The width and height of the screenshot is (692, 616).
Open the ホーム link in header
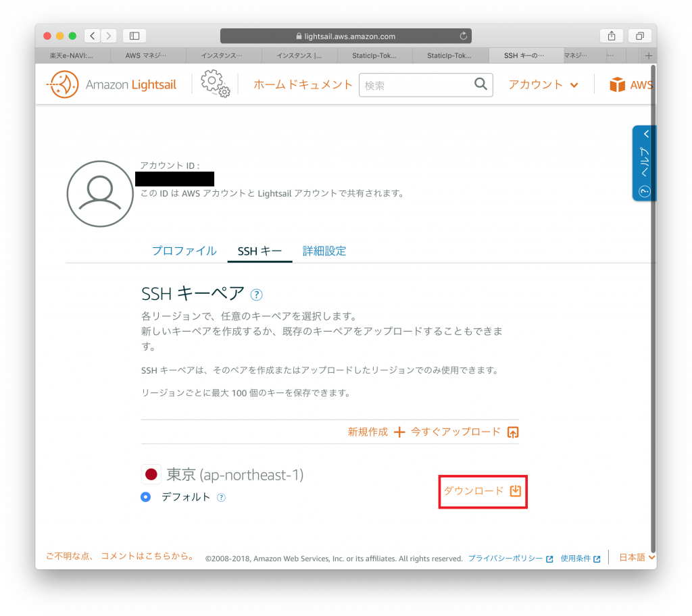point(270,84)
